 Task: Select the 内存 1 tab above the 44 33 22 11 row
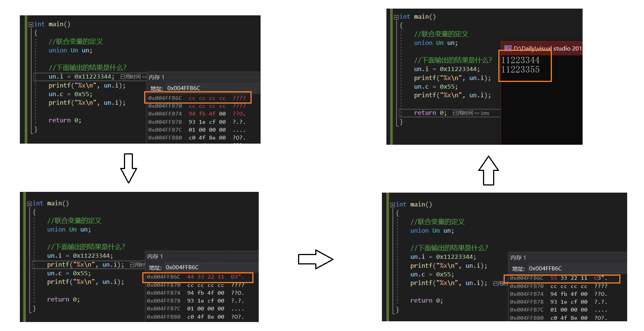click(x=155, y=257)
